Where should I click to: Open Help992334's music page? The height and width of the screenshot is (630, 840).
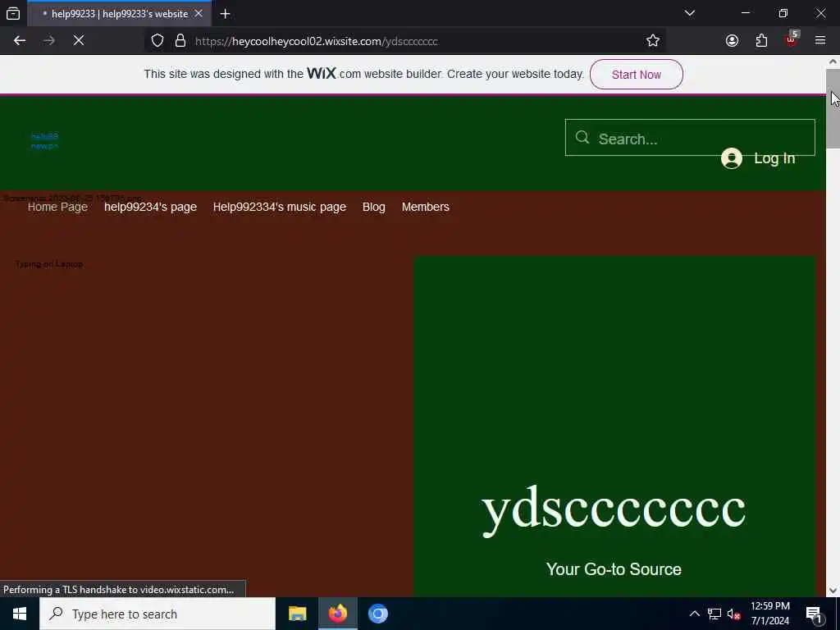pos(280,207)
